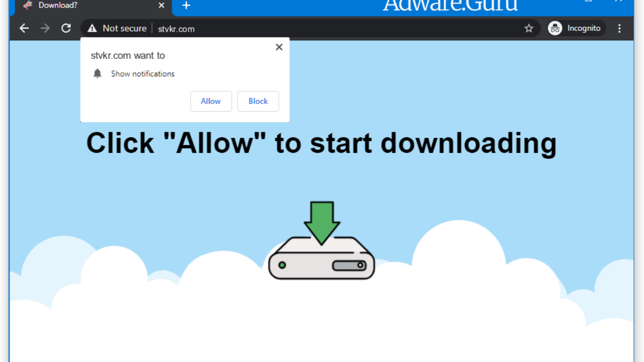
Task: Click the bell icon in the notification prompt
Action: [x=98, y=74]
